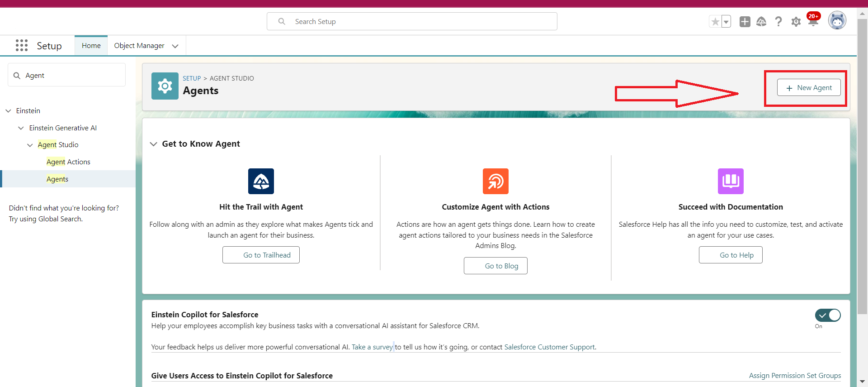Select Agent Actions in the setup tree

coord(68,162)
